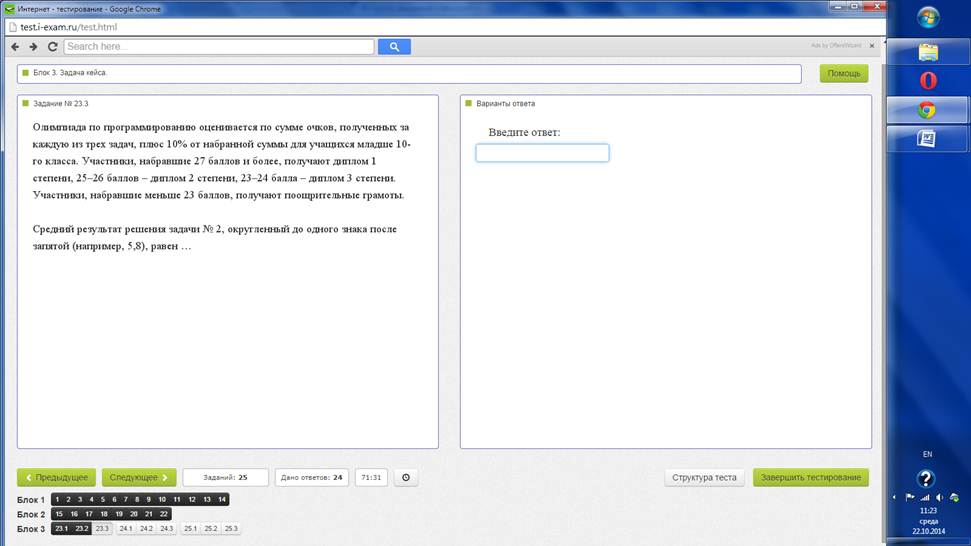
Task: Click the Предыдущее button
Action: point(56,477)
